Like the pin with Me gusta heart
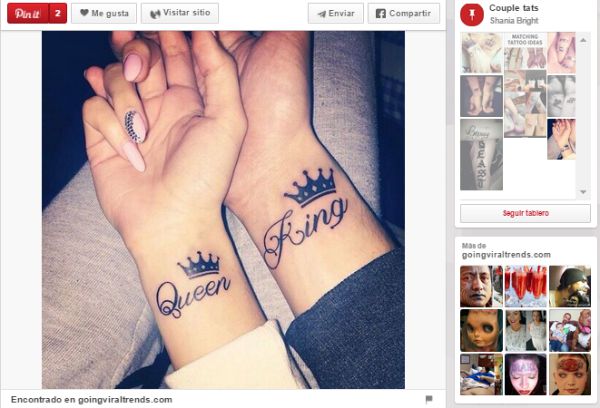The width and height of the screenshot is (600, 408). (104, 13)
